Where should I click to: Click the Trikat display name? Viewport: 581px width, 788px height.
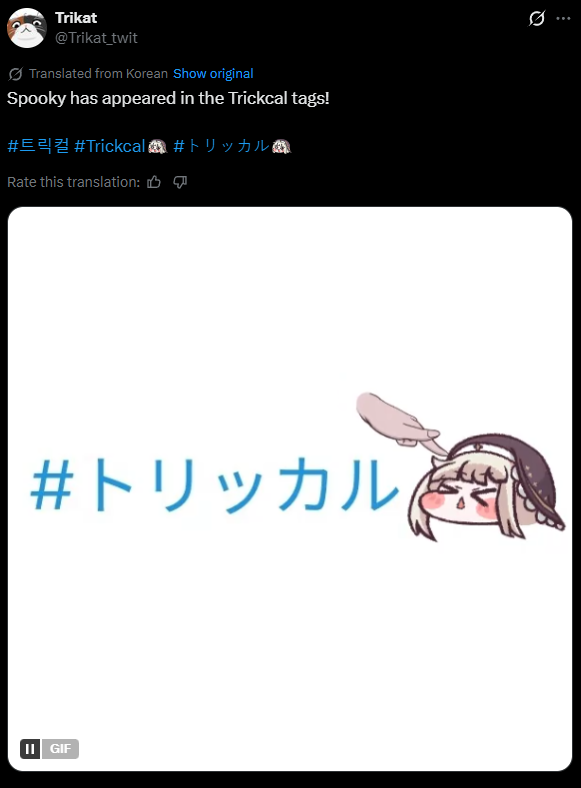pyautogui.click(x=76, y=18)
